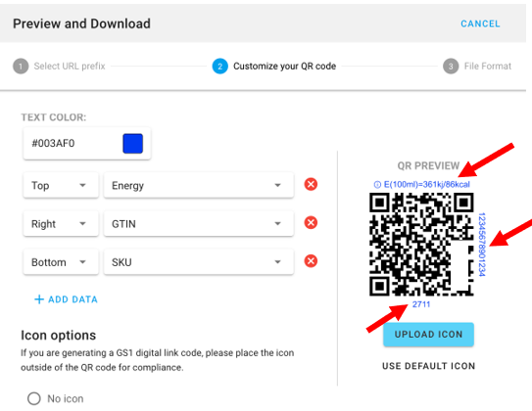Image resolution: width=532 pixels, height=411 pixels.
Task: Open the Top position dropdown
Action: (x=61, y=185)
